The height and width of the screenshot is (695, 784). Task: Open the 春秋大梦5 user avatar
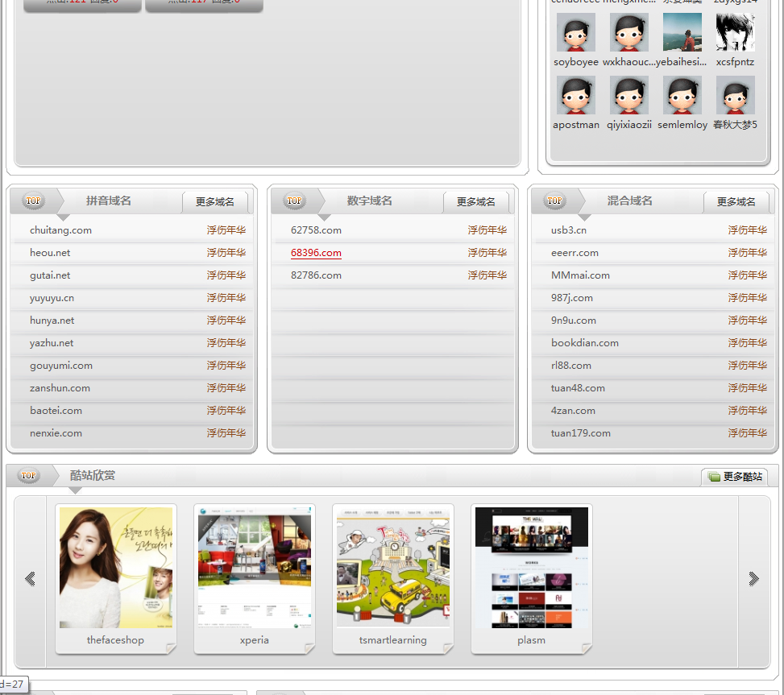(735, 95)
